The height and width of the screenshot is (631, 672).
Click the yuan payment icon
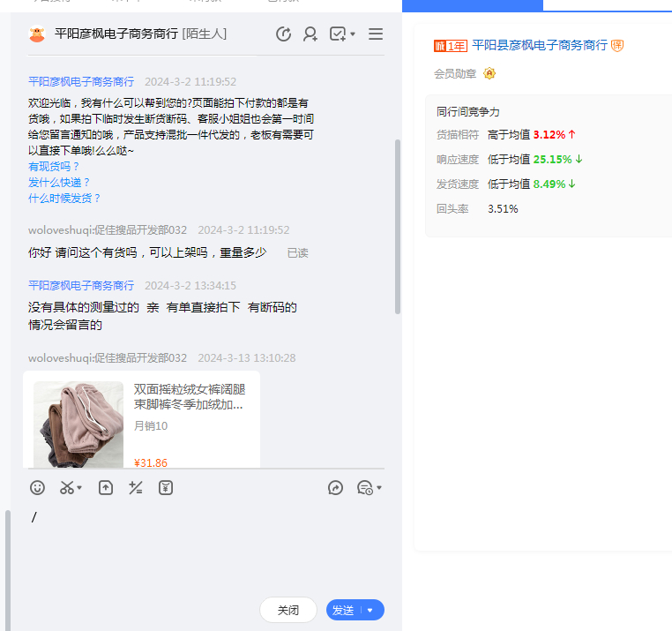pyautogui.click(x=166, y=487)
